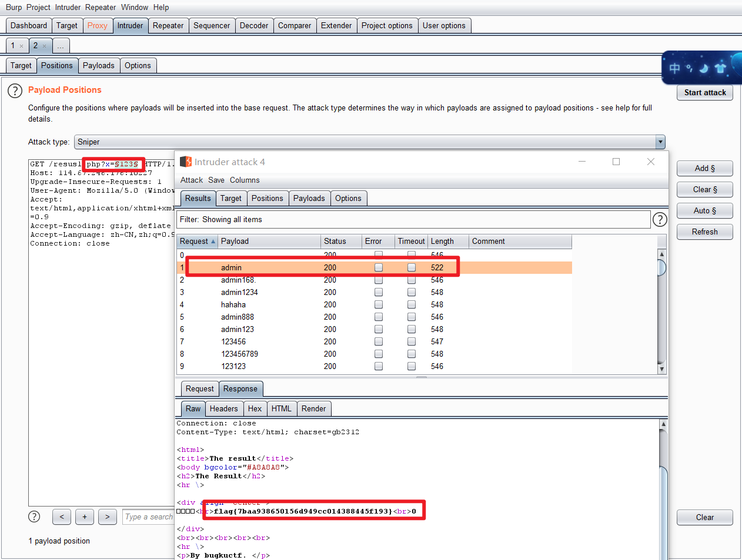Screen dimensions: 742x560
Task: Toggle Timeout checkbox for 123456789 row
Action: coord(412,354)
